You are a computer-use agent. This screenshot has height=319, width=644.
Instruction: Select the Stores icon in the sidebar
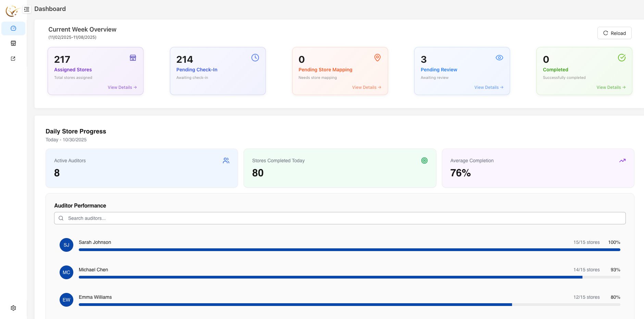(x=13, y=43)
